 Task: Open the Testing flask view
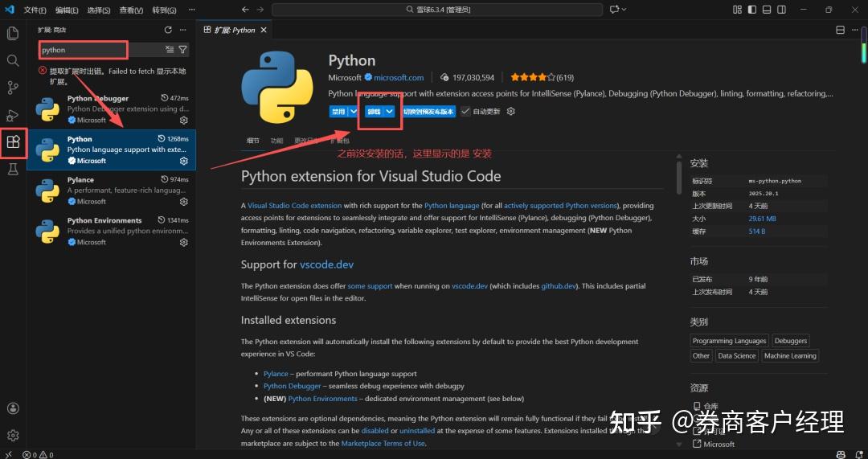[13, 170]
